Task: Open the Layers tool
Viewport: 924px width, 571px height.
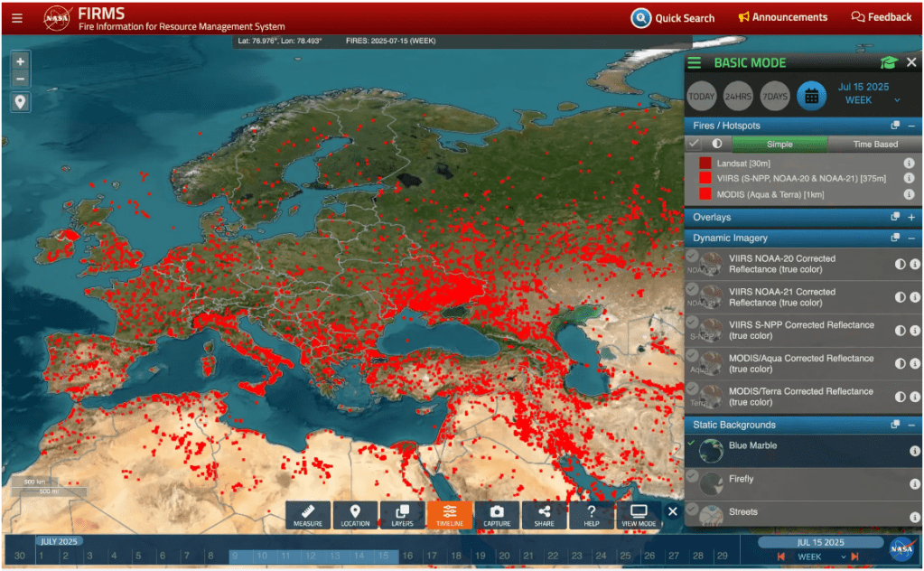Action: (402, 515)
